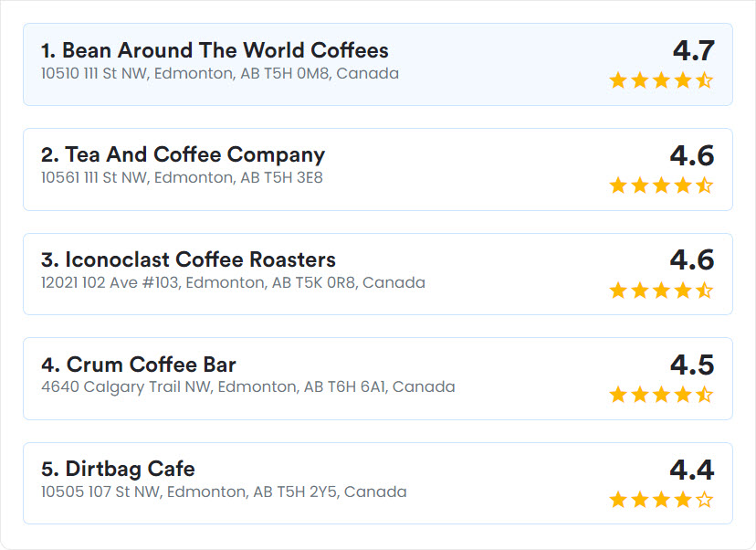This screenshot has width=756, height=550.
Task: Select the Tea And Coffee Company title
Action: coord(183,155)
